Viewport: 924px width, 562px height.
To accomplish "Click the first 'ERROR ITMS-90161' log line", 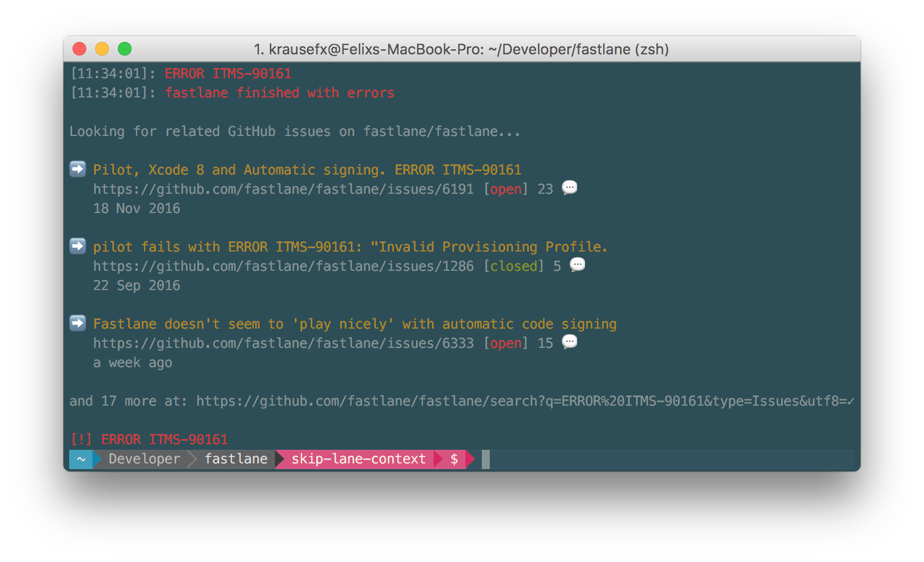I will [228, 74].
